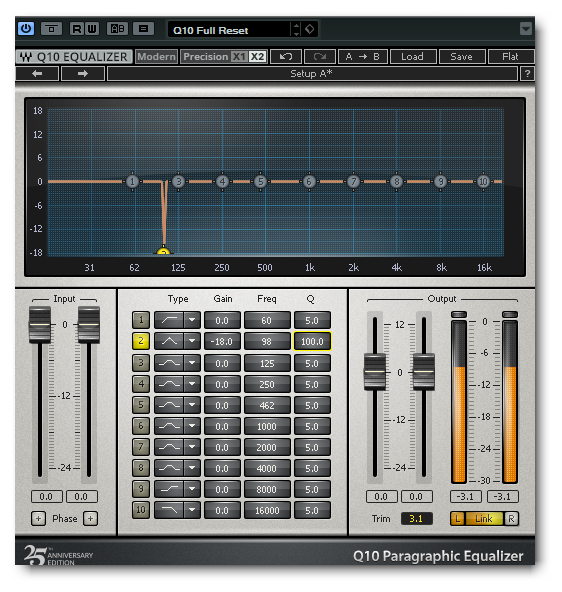This screenshot has height=592, width=562.
Task: Open band 8 filter type dropdown arrow
Action: pos(192,468)
